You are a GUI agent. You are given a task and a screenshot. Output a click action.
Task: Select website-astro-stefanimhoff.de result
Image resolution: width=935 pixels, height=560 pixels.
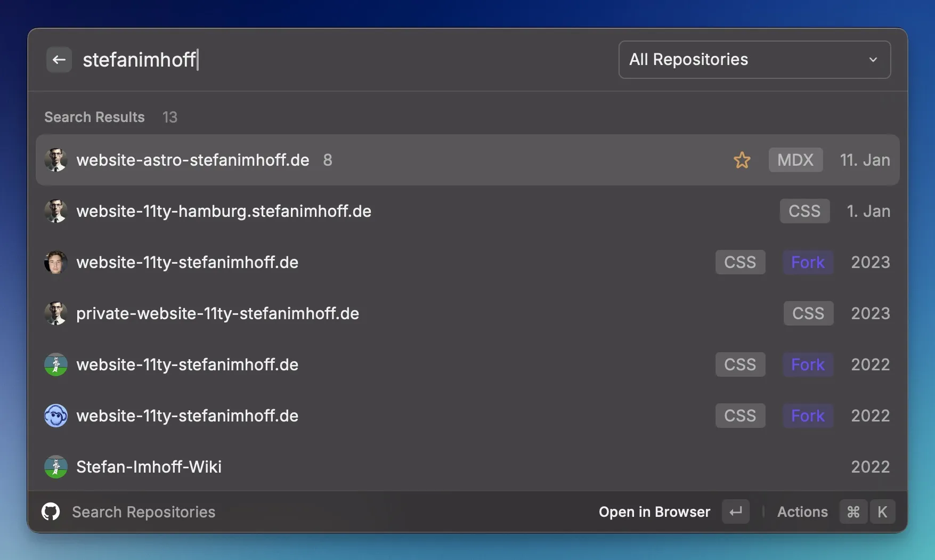[x=193, y=160]
